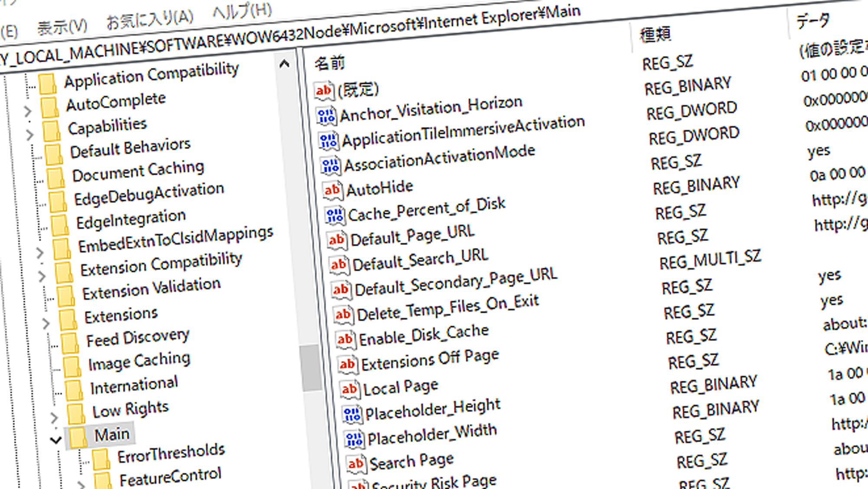This screenshot has width=868, height=489.
Task: Click the Default_Page_URL string value icon
Action: coord(337,240)
